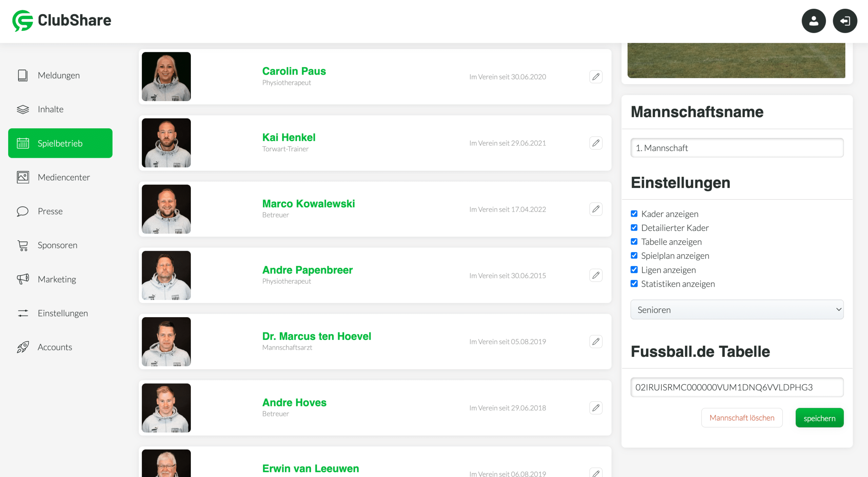The width and height of the screenshot is (868, 477).
Task: Click Mannschaft löschen button
Action: pos(742,418)
